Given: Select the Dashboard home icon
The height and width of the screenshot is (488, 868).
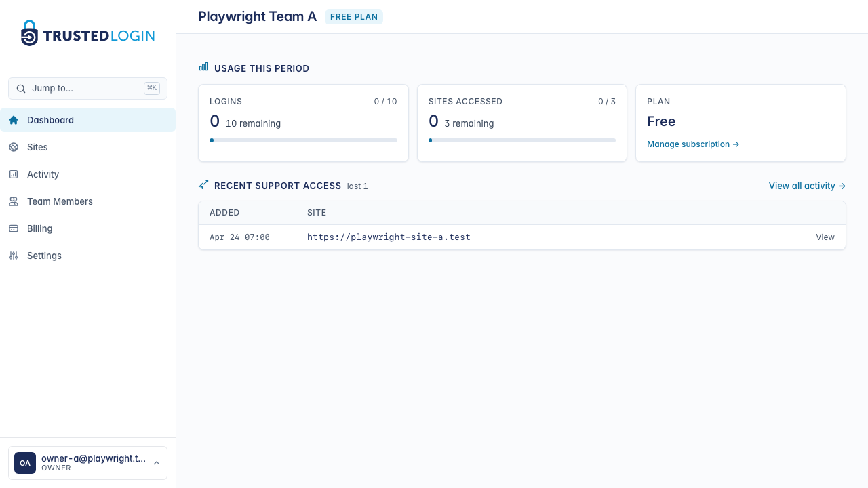Looking at the screenshot, I should [x=13, y=120].
